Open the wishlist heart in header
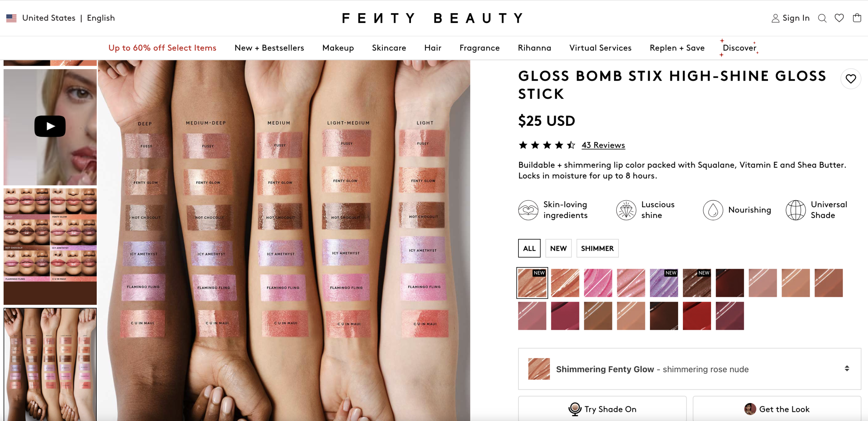The height and width of the screenshot is (421, 868). pyautogui.click(x=839, y=18)
